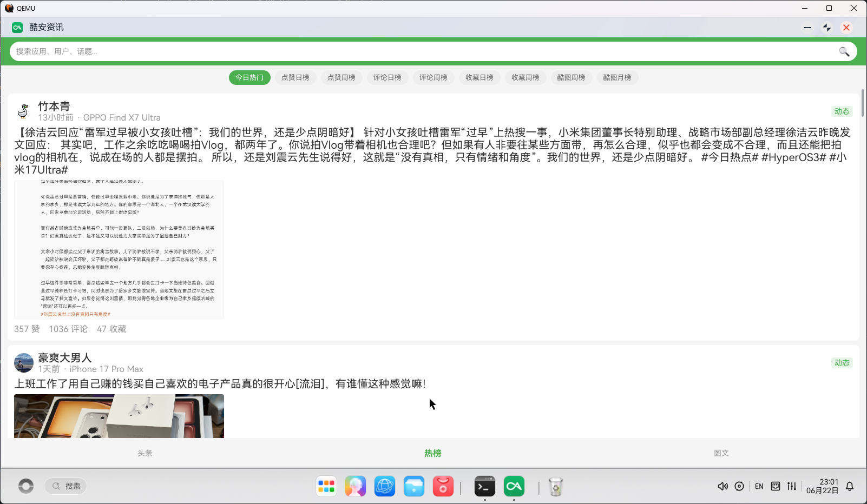
Task: Launch the AI assistant dock icon
Action: point(356,487)
